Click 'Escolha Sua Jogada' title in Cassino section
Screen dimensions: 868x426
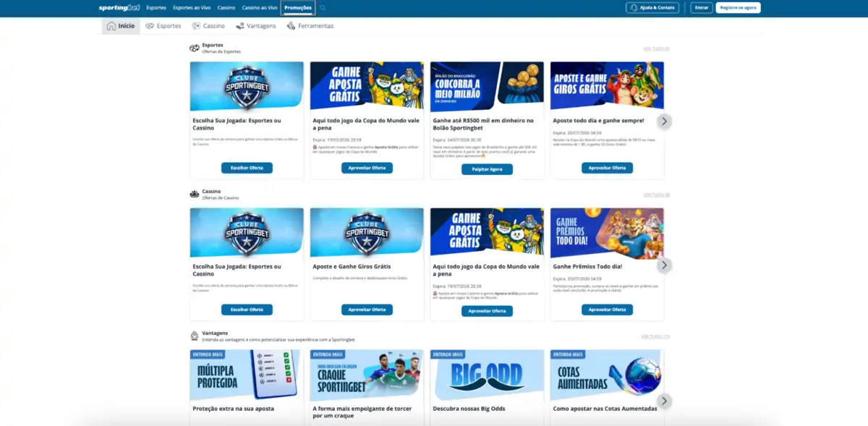coord(237,270)
